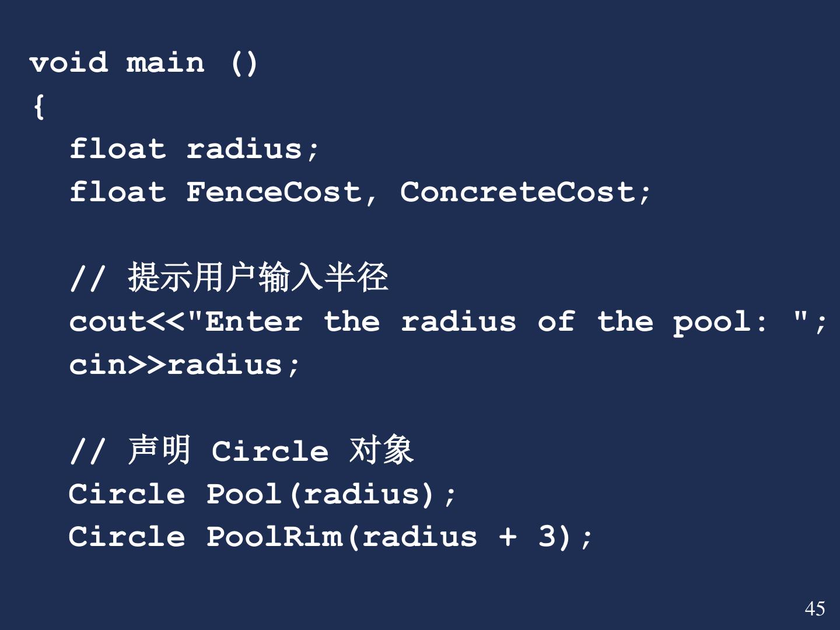Click 'Circle' inside the Chinese comment line
Screen dimensions: 840x630
pyautogui.click(x=270, y=452)
